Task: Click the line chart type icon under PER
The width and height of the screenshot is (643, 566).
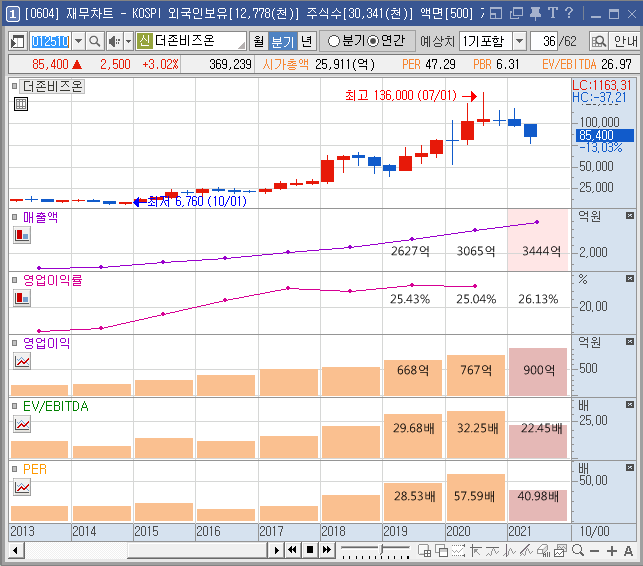Action: coord(22,487)
